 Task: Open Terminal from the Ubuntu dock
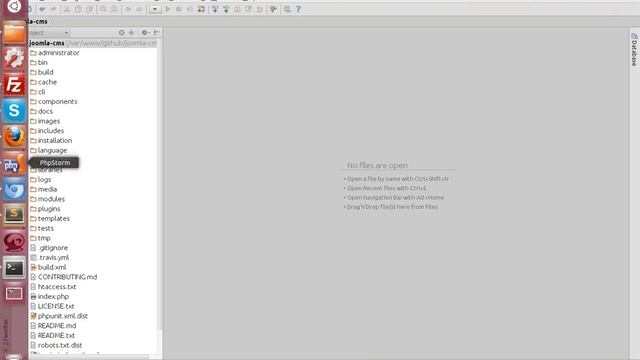14,268
